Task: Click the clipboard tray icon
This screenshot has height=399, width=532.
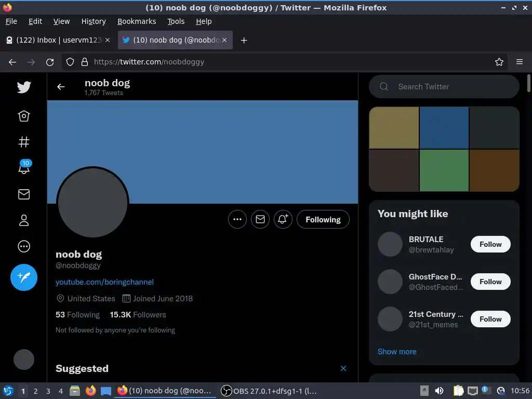Action: click(x=458, y=391)
